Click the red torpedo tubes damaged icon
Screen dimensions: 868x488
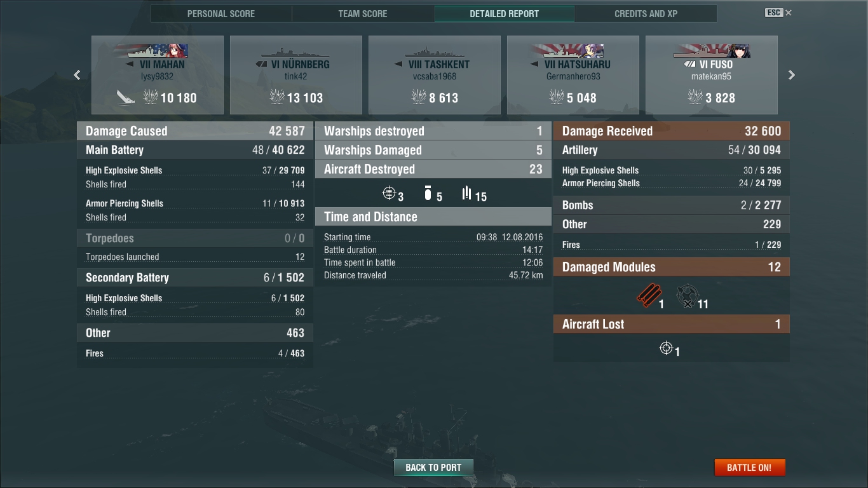coord(648,295)
